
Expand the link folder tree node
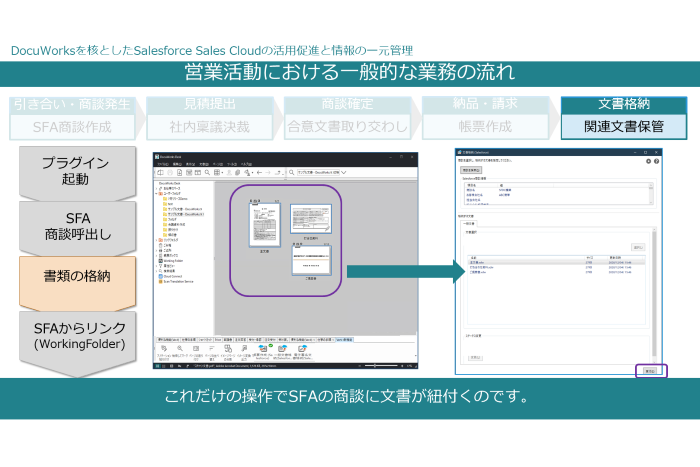[156, 240]
